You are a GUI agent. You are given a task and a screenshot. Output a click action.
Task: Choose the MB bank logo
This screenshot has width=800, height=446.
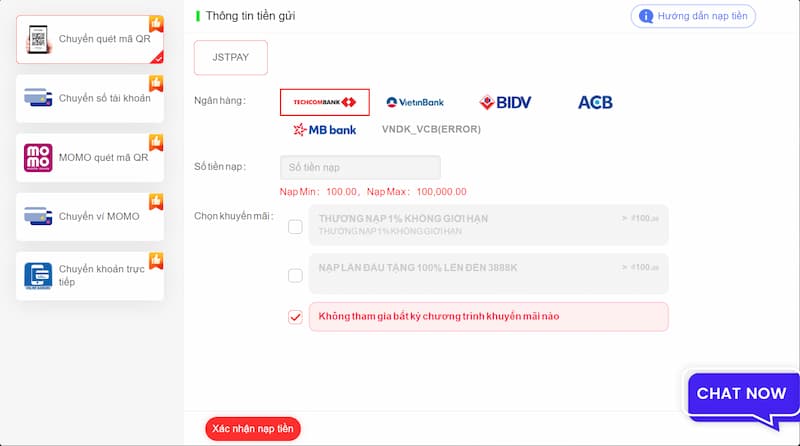(x=324, y=130)
